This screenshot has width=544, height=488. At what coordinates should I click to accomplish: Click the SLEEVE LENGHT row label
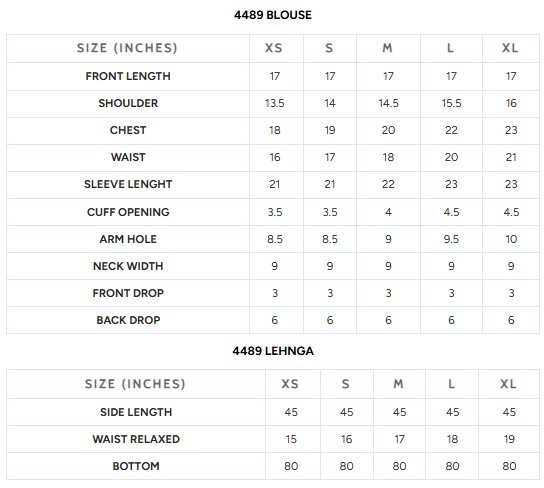(x=128, y=184)
